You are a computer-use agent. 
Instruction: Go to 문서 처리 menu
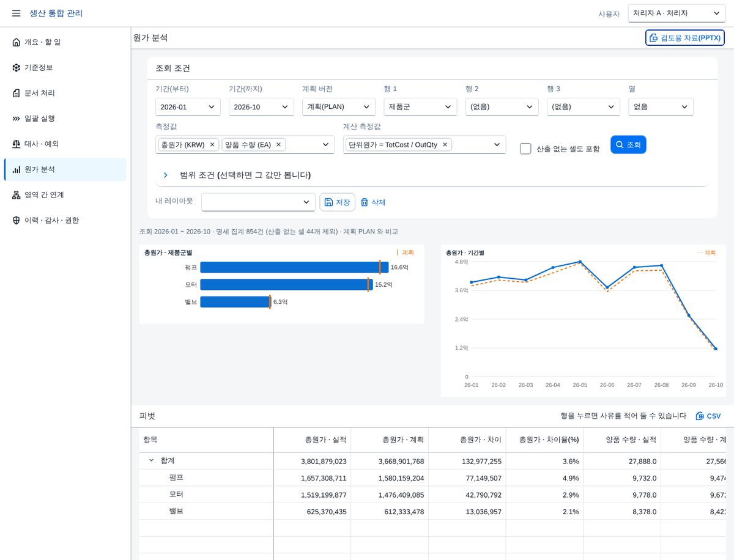coord(65,93)
